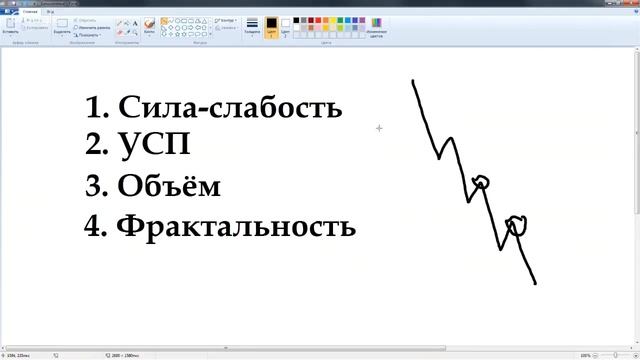Pick the gray color swatch
The image size is (640, 360).
click(304, 20)
